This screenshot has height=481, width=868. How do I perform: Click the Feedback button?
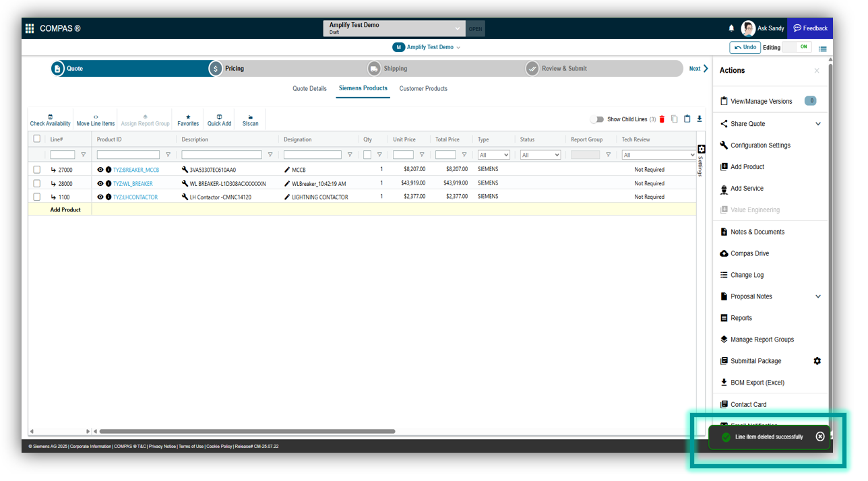tap(810, 28)
